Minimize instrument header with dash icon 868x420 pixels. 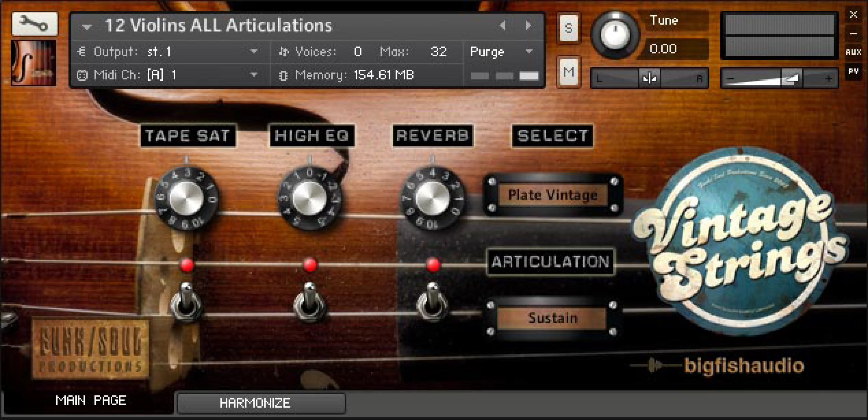point(853,34)
